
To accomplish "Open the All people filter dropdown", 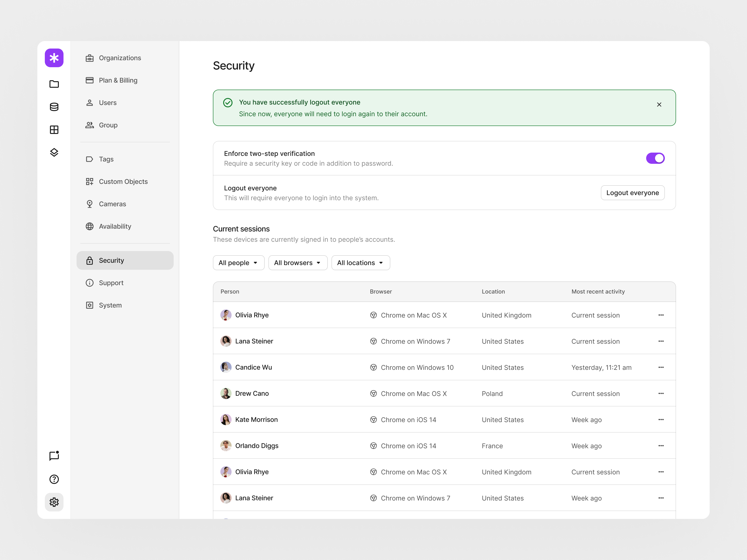I will [x=238, y=262].
